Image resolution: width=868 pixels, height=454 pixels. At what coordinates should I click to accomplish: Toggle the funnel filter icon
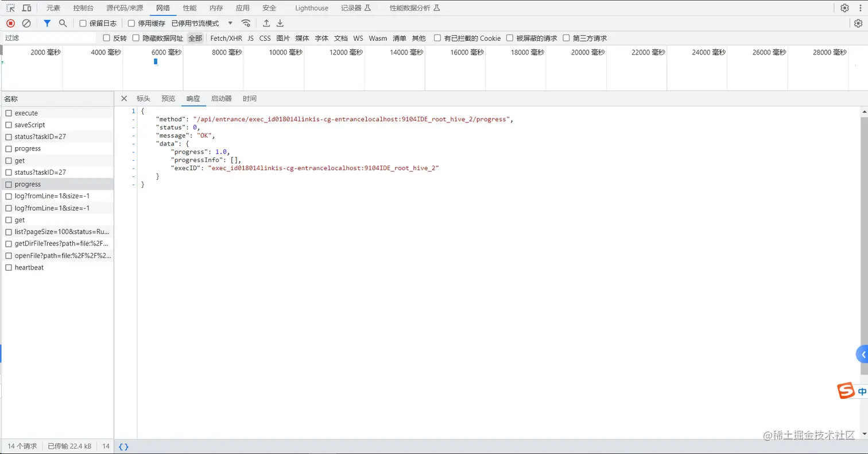[x=47, y=23]
